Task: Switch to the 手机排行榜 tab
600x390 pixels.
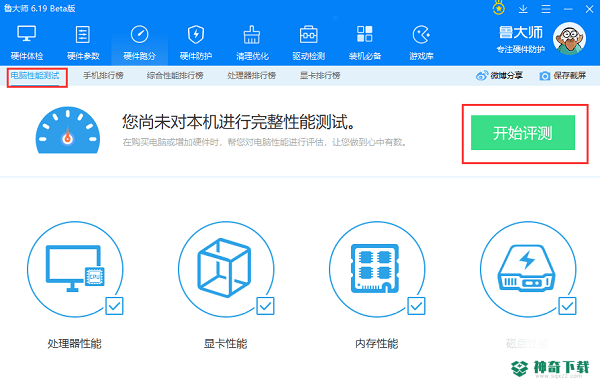Action: (103, 75)
